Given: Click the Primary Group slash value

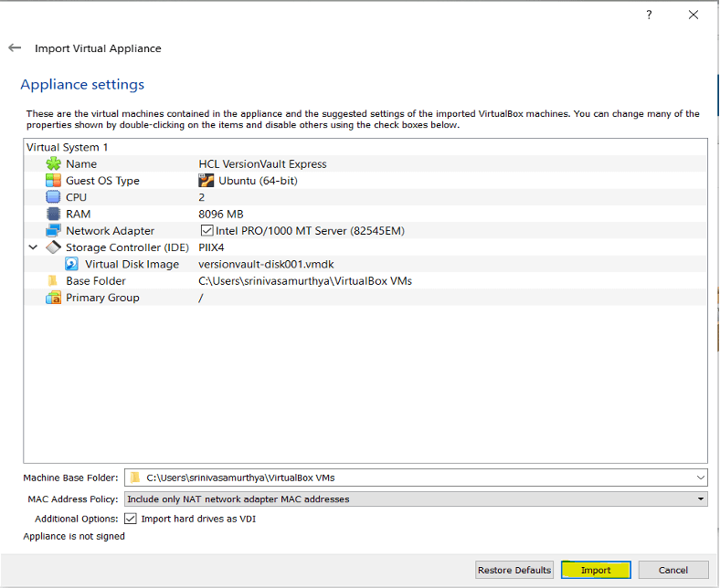Looking at the screenshot, I should [201, 298].
